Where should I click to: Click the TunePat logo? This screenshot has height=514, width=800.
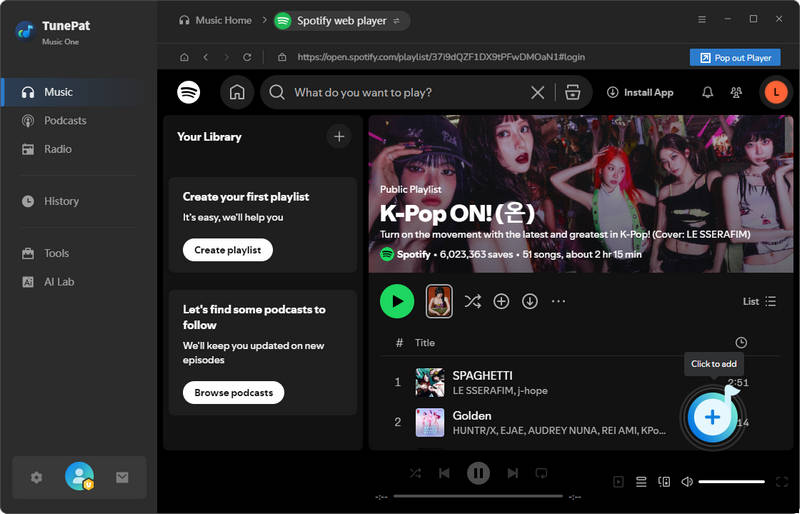pos(24,32)
